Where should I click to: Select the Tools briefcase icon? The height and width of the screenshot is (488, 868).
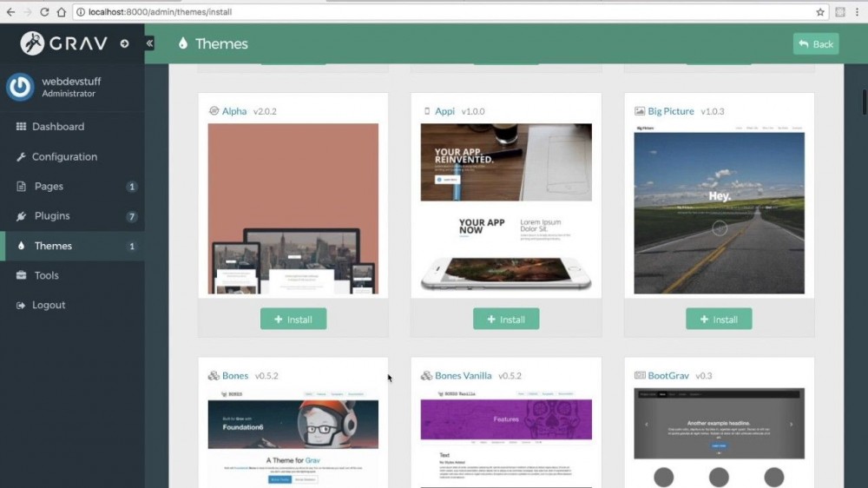pyautogui.click(x=21, y=275)
